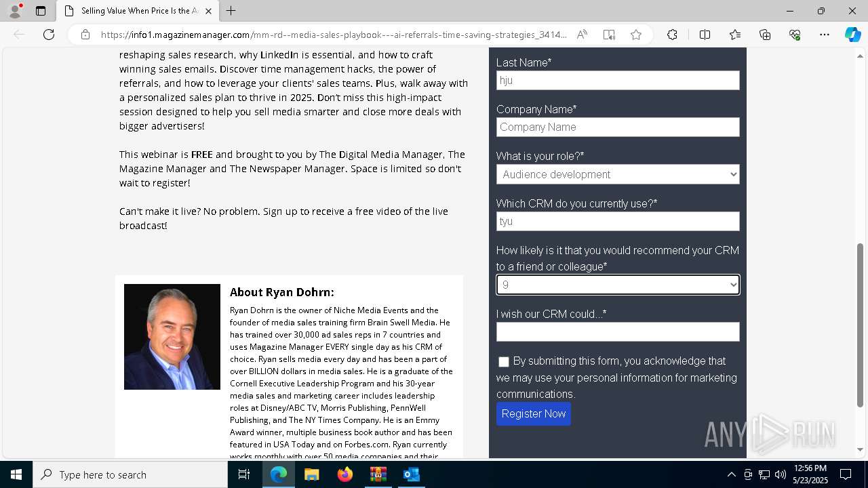Open the tab actions menu icon
868x488 pixels.
(41, 11)
